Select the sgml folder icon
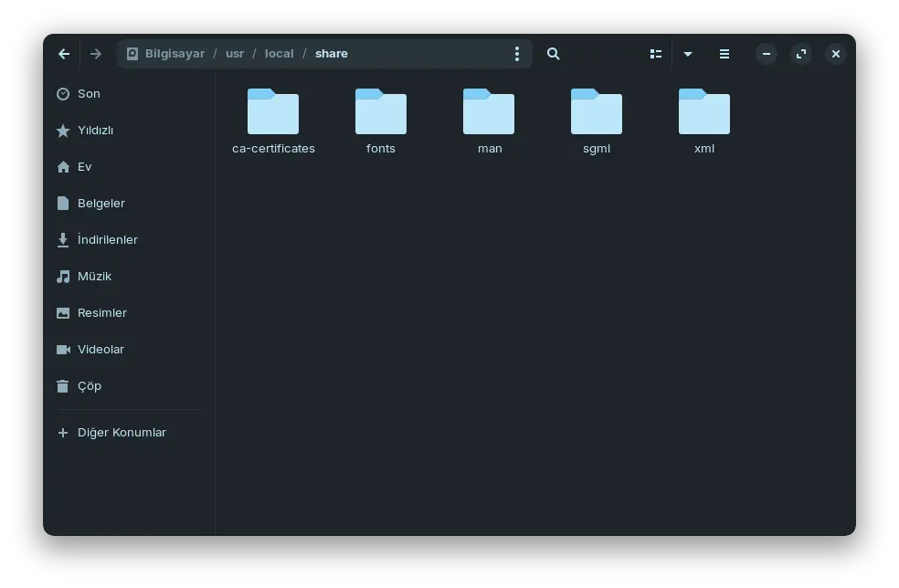Viewport: 899px width, 588px height. click(x=597, y=111)
